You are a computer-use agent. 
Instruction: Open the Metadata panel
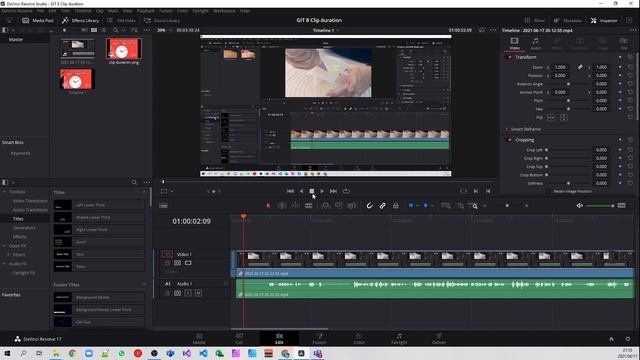568,20
